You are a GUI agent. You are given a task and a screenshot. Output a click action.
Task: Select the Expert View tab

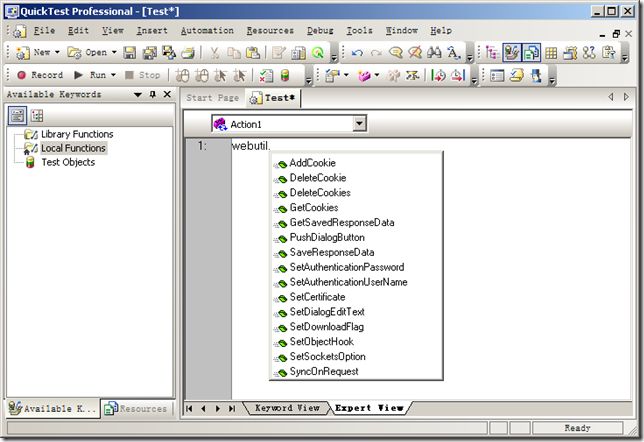[369, 408]
